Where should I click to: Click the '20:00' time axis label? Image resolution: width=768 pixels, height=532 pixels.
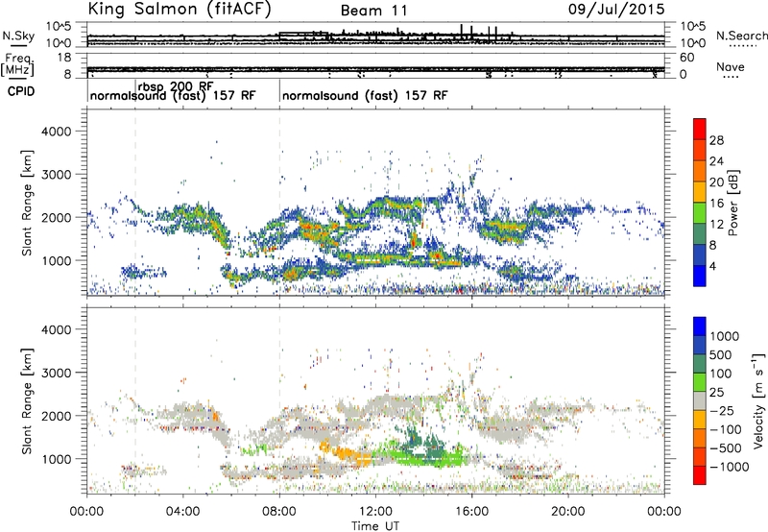pos(568,512)
